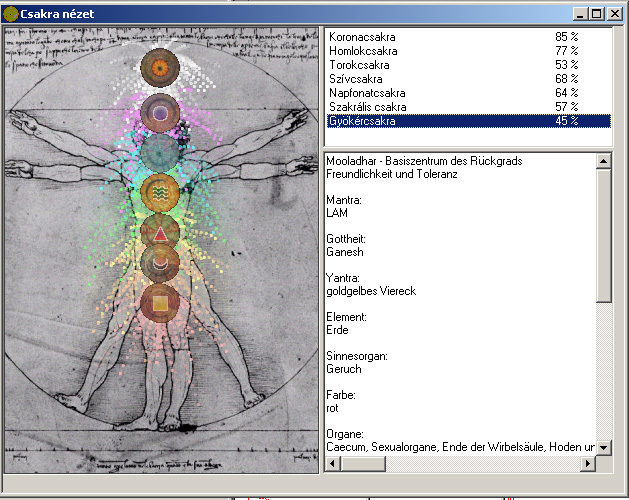This screenshot has width=629, height=500.
Task: Select the yellow square root chakra icon
Action: point(159,302)
